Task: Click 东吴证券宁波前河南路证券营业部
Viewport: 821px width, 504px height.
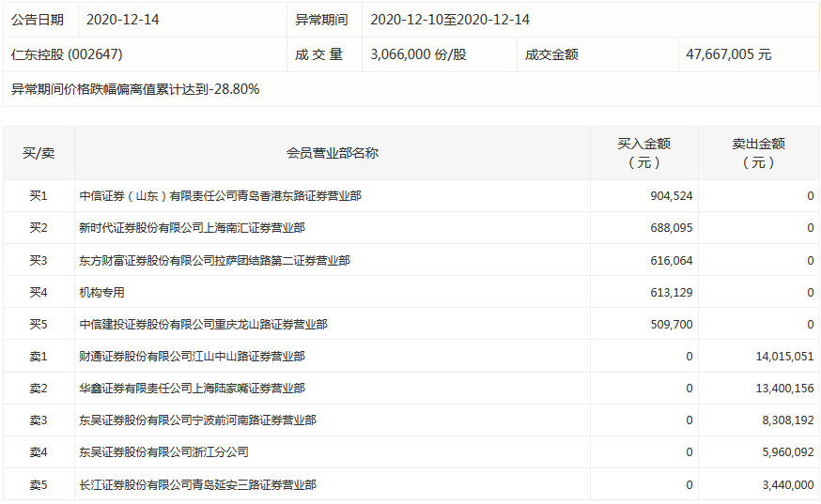Action: 197,420
